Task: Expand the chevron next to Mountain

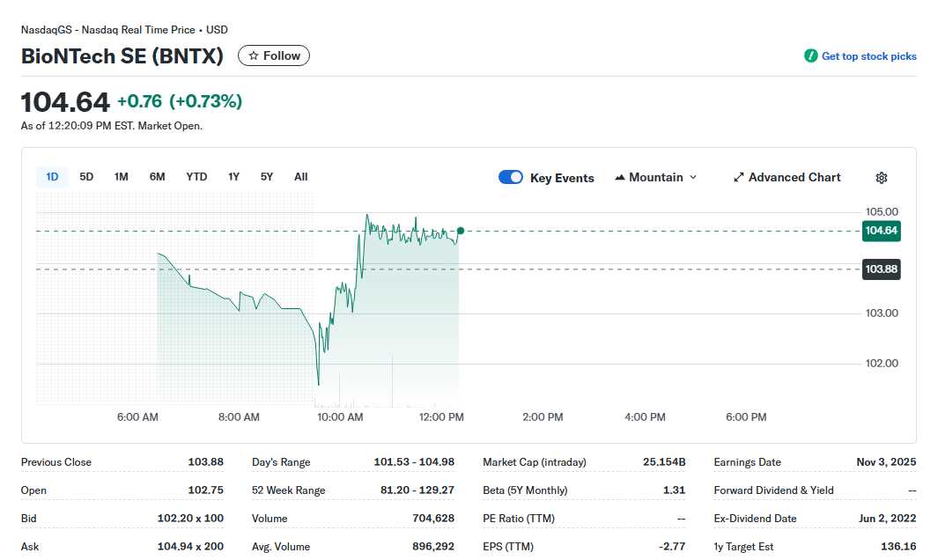Action: [x=694, y=177]
